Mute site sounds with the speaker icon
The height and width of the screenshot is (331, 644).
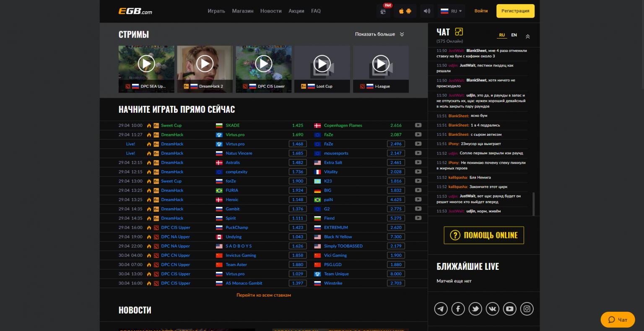[x=427, y=11]
